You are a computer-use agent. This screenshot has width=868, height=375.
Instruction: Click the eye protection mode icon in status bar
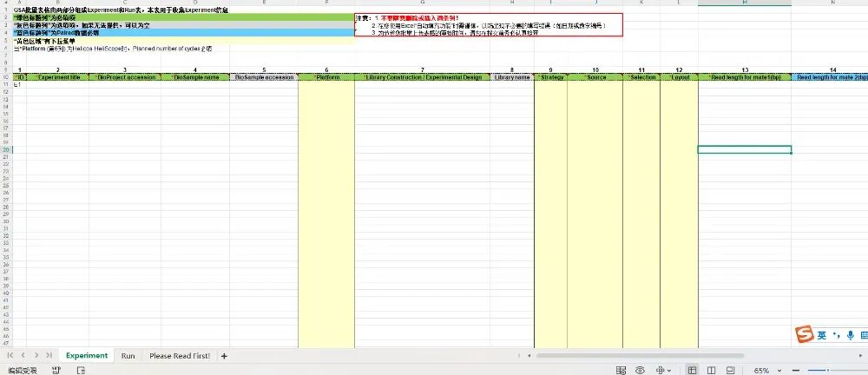641,370
